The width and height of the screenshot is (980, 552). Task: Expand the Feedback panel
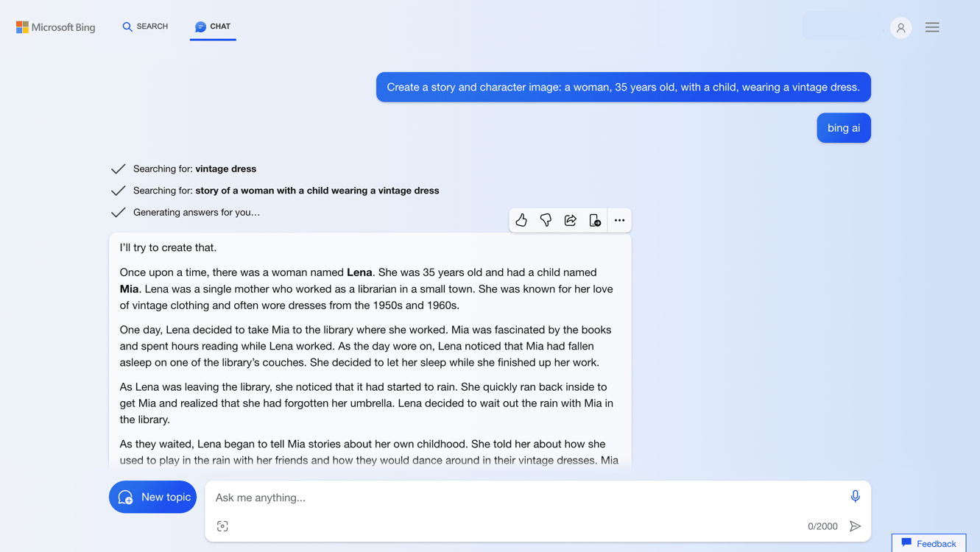pos(928,543)
